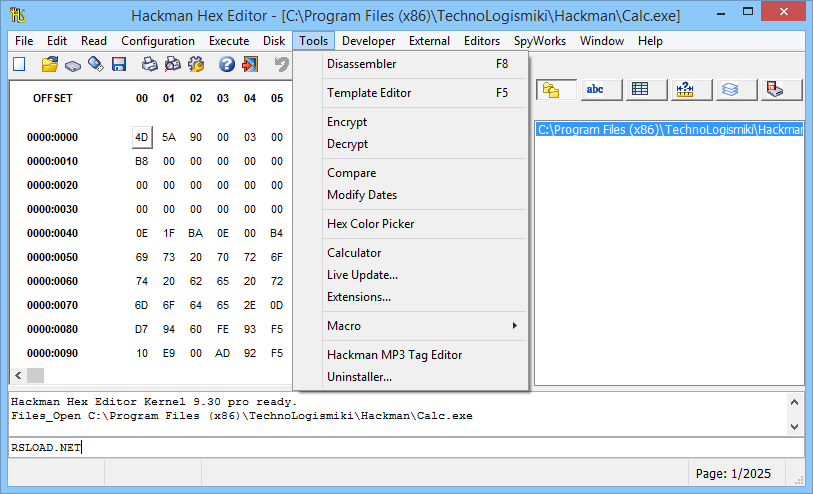
Task: Select hex byte 5A in the first row
Action: click(169, 137)
